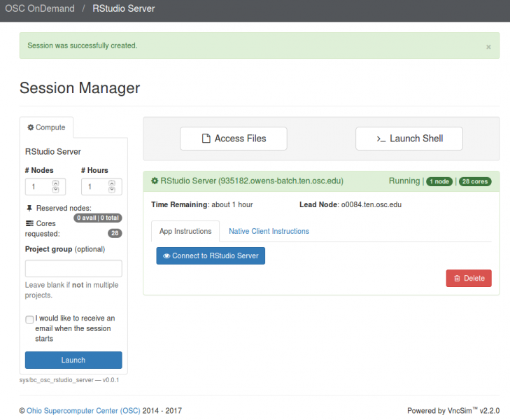The width and height of the screenshot is (510, 420).
Task: Click the gear icon on Compute tab
Action: click(x=31, y=127)
